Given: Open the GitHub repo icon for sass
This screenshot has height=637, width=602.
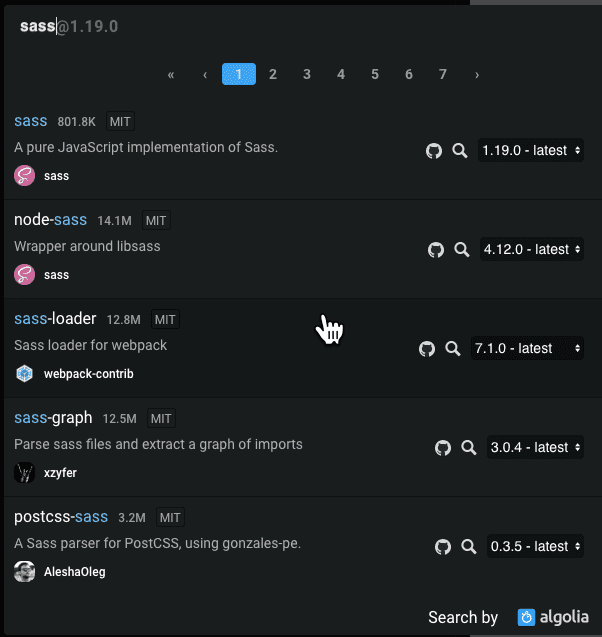Looking at the screenshot, I should [434, 151].
